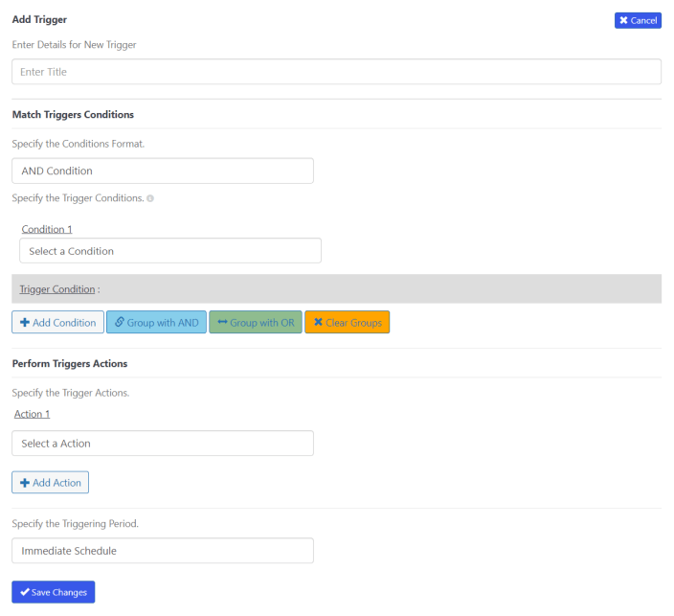Click the Specify the Conditions Format text
The width and height of the screenshot is (674, 616).
coord(79,144)
